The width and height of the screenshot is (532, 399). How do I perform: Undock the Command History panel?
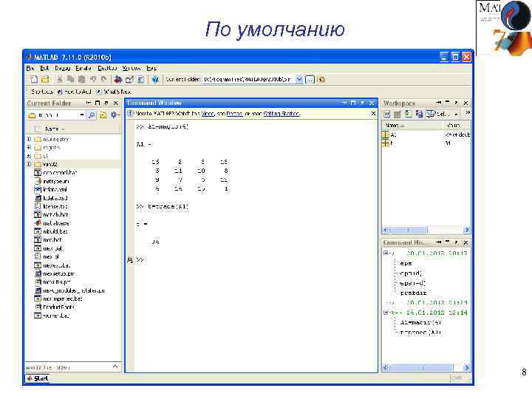tap(457, 242)
